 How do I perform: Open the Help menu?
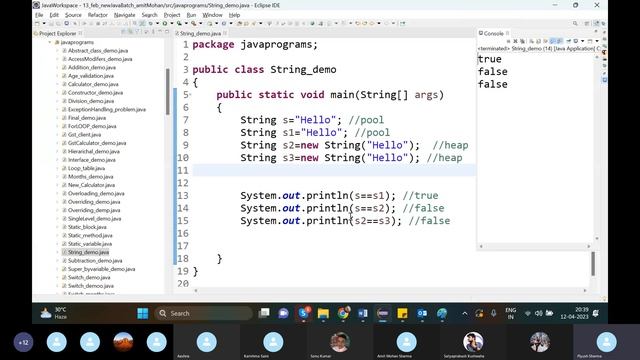pyautogui.click(x=234, y=15)
